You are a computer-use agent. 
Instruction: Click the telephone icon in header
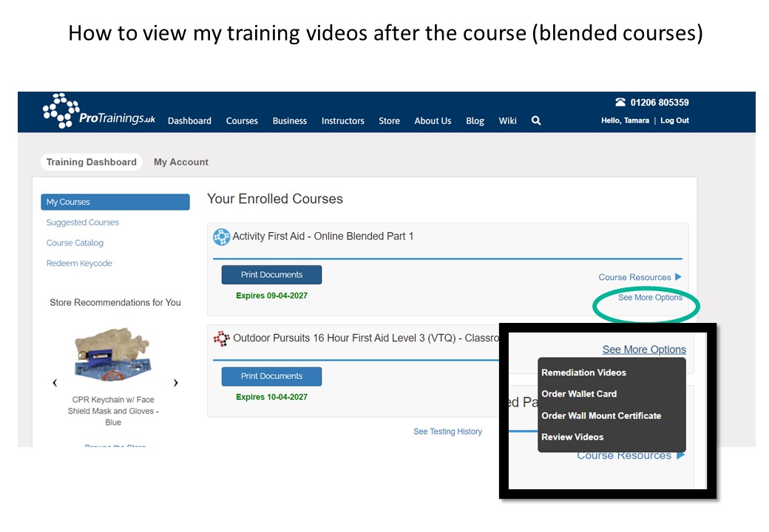620,103
